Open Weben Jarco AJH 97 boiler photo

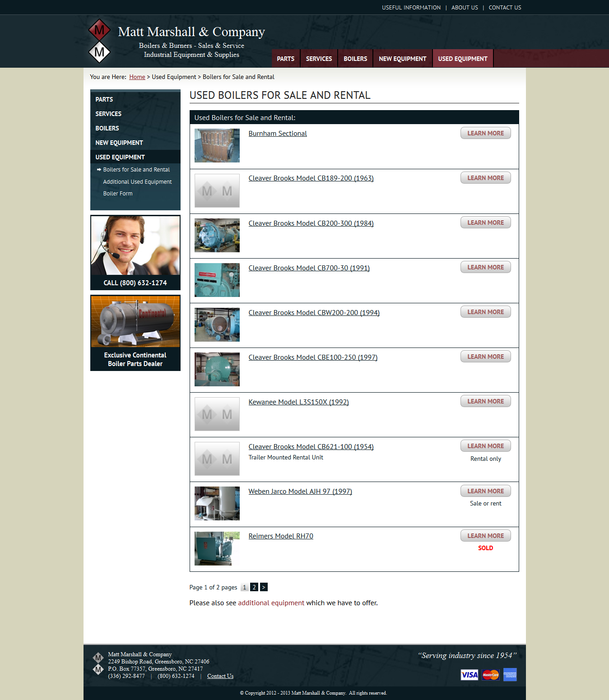[217, 503]
